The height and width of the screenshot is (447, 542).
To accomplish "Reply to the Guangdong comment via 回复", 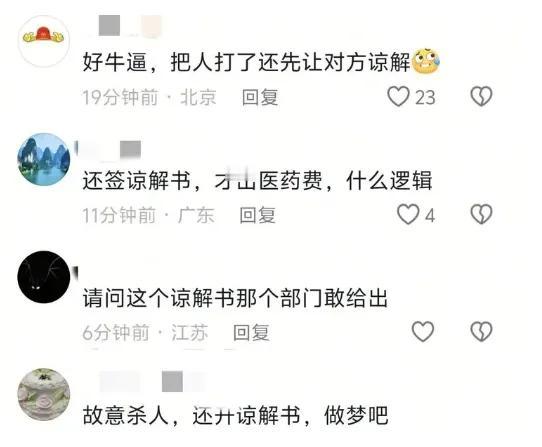I will [257, 215].
